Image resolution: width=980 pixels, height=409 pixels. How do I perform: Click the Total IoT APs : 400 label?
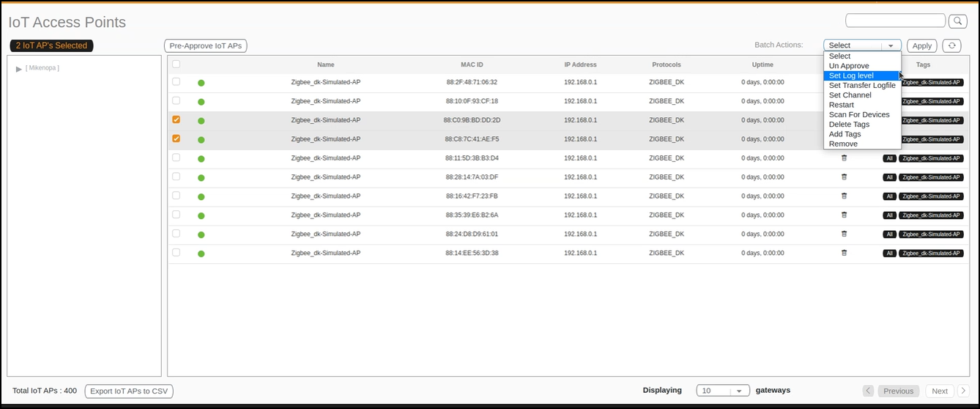click(45, 391)
